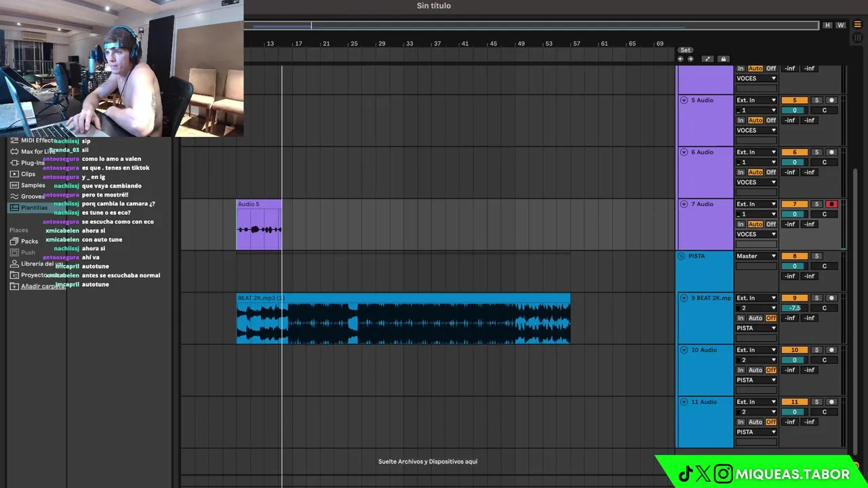Fold the 10 Audio track
The image size is (868, 488).
(x=684, y=350)
